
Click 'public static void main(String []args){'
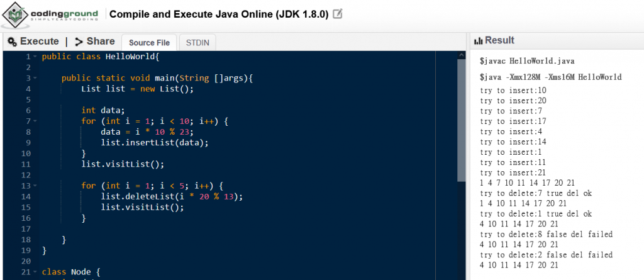[157, 78]
